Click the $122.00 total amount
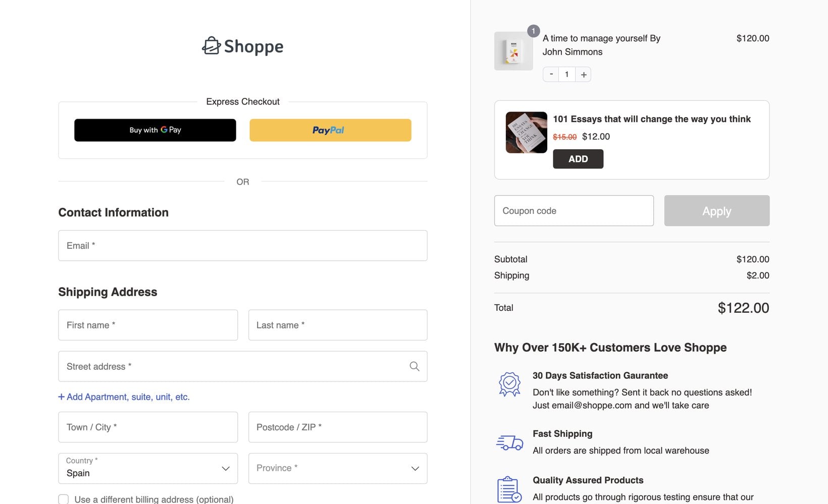Viewport: 828px width, 504px height. [x=743, y=308]
